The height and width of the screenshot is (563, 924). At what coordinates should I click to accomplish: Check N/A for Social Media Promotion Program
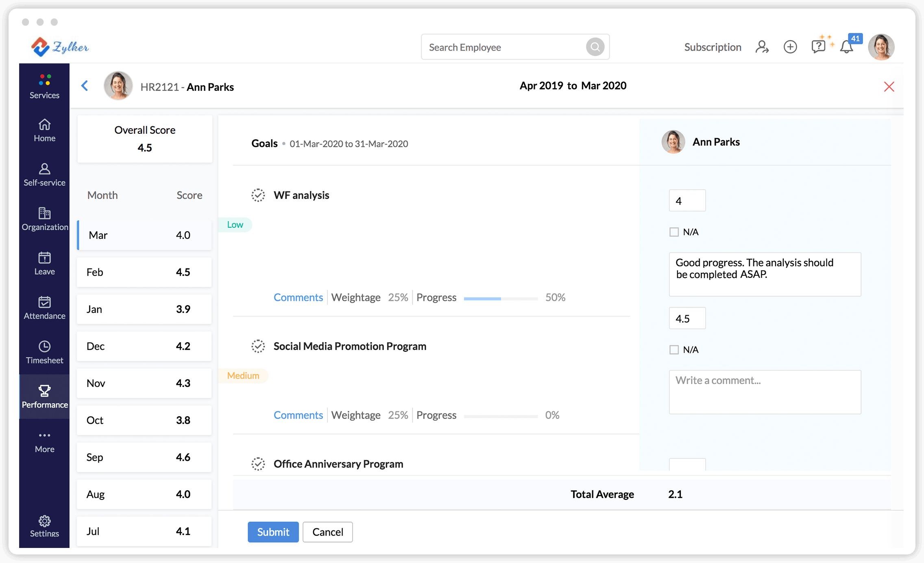[674, 350]
